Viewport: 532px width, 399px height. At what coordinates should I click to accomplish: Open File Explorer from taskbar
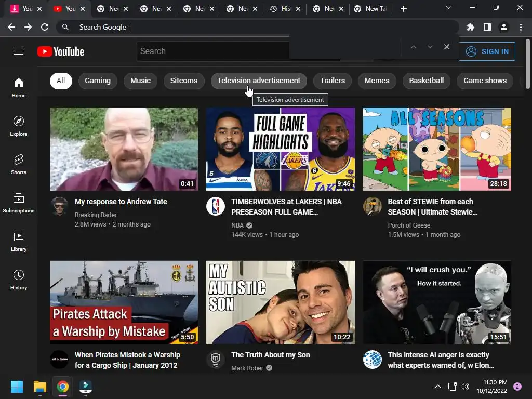(x=39, y=387)
